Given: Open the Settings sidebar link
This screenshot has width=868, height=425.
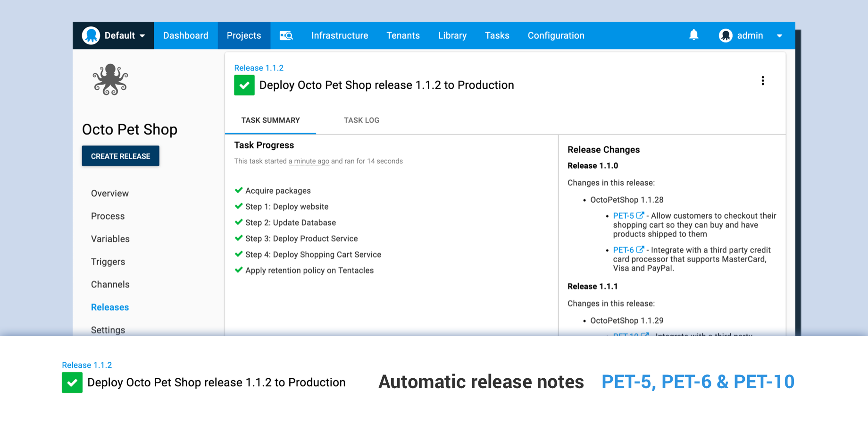Looking at the screenshot, I should (x=108, y=330).
